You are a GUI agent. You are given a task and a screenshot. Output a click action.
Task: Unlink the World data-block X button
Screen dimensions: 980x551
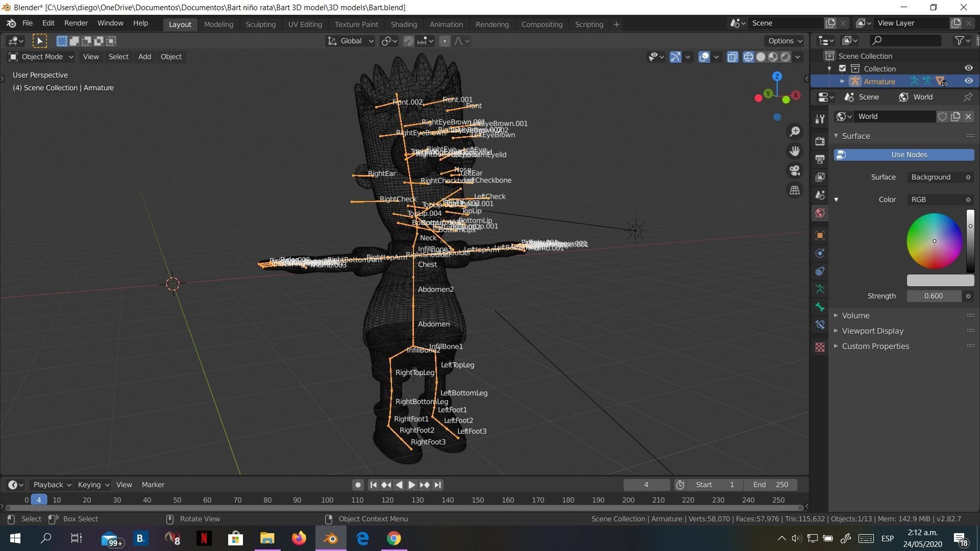pyautogui.click(x=968, y=116)
